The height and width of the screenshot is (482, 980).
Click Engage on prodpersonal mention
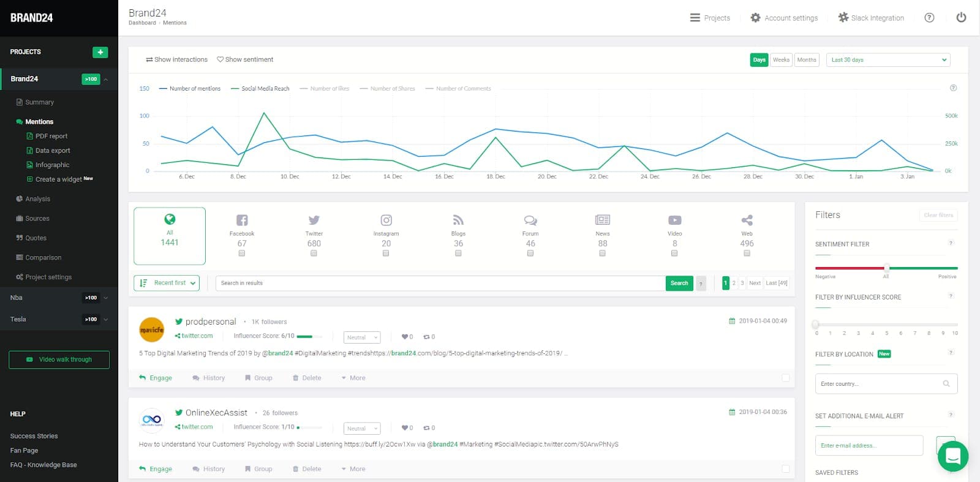(x=156, y=378)
